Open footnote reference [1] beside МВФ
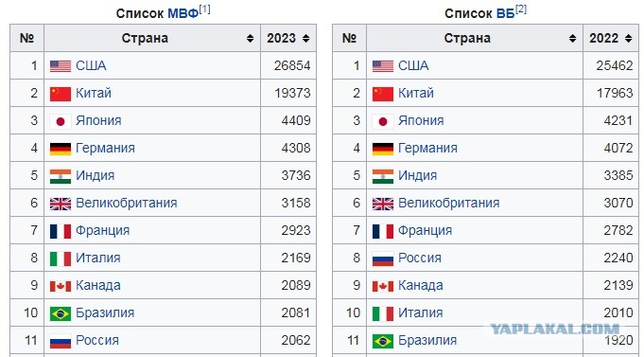 click(204, 9)
